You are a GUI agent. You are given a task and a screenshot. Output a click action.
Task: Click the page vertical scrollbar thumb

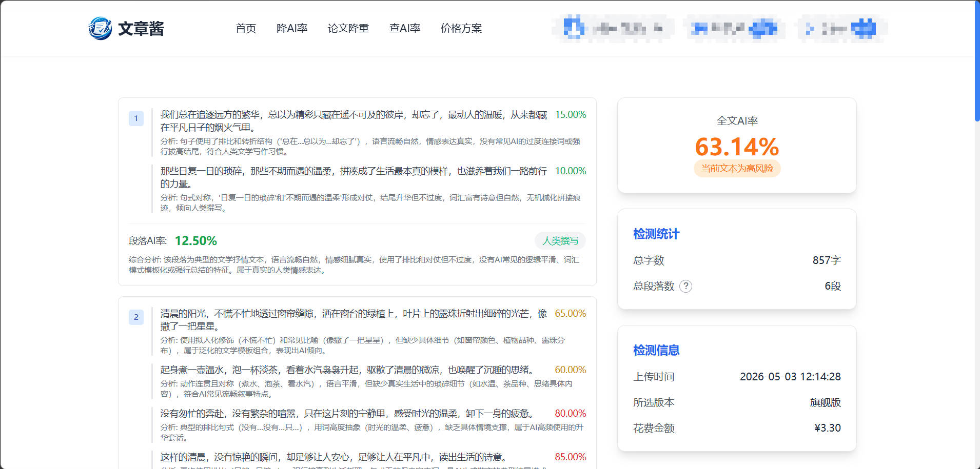(977, 60)
